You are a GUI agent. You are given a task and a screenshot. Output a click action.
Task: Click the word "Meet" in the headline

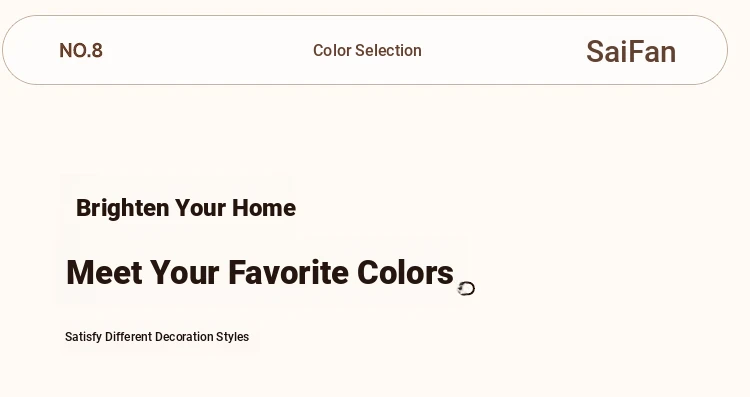(104, 273)
